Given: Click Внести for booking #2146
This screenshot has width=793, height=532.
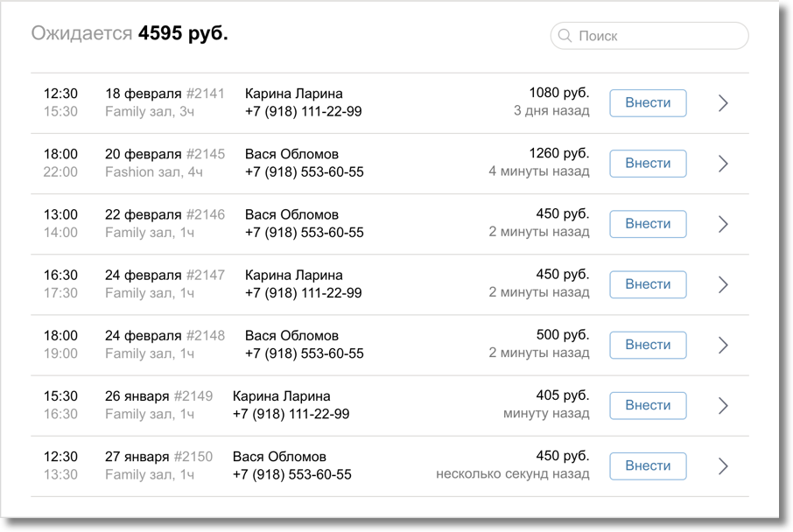Looking at the screenshot, I should pos(648,224).
